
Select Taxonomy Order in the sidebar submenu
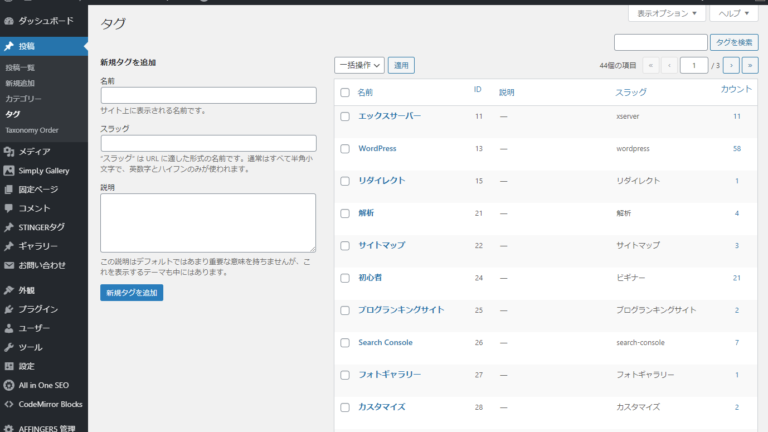[x=32, y=130]
